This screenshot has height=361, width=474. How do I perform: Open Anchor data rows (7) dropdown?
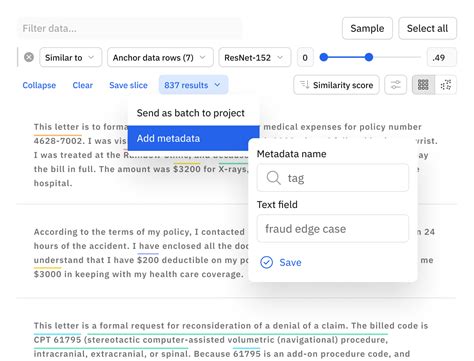coord(160,58)
